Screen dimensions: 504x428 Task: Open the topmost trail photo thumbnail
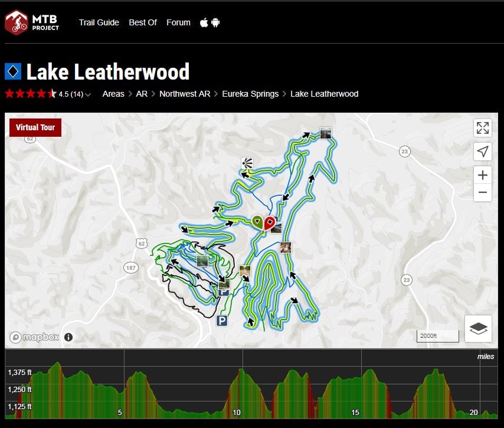(x=325, y=133)
